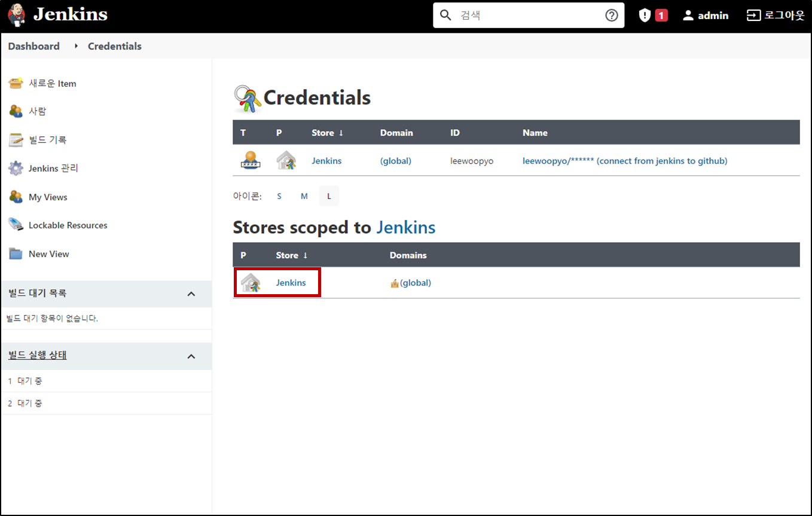Set icon size to M
Image resolution: width=812 pixels, height=516 pixels.
304,196
